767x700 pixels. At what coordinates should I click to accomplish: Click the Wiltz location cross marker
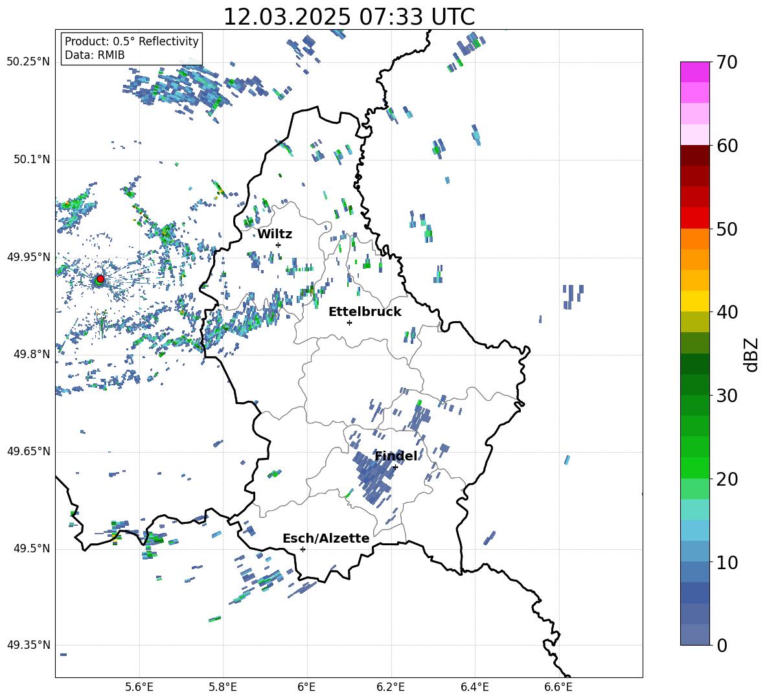[279, 245]
